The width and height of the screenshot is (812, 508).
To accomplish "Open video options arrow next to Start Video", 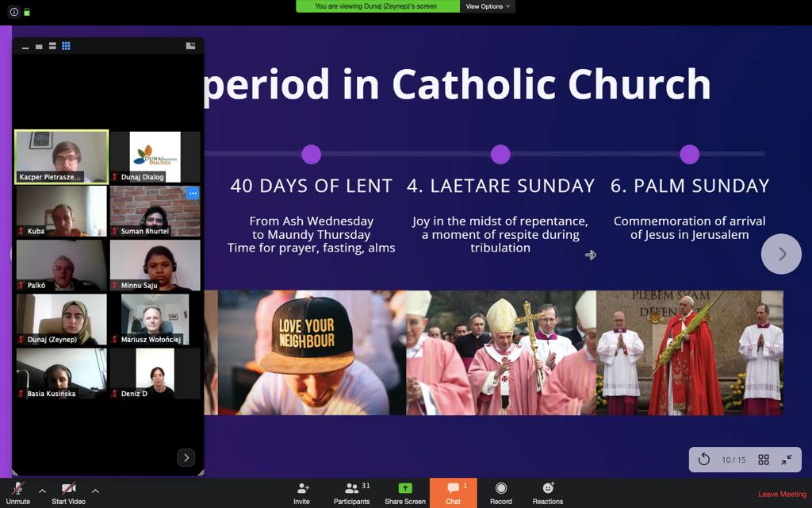I will [x=95, y=491].
